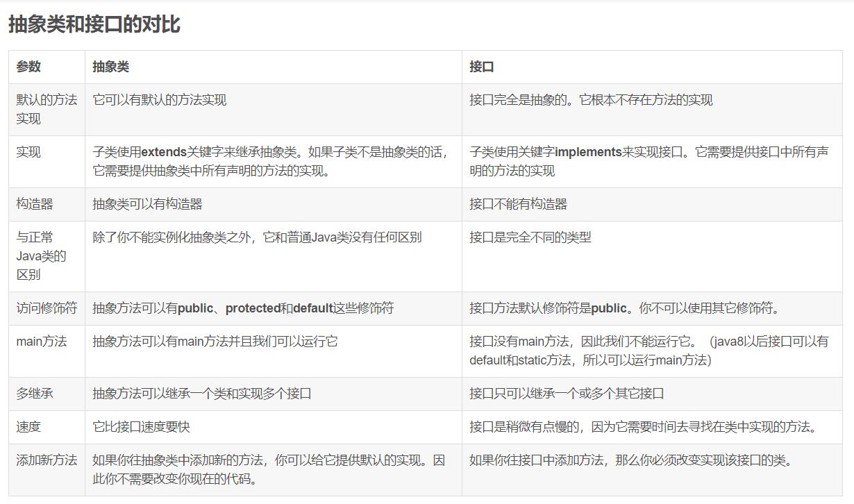Image resolution: width=854 pixels, height=504 pixels.
Task: Click cell 它可以有默认的方法实现
Action: tap(274, 110)
